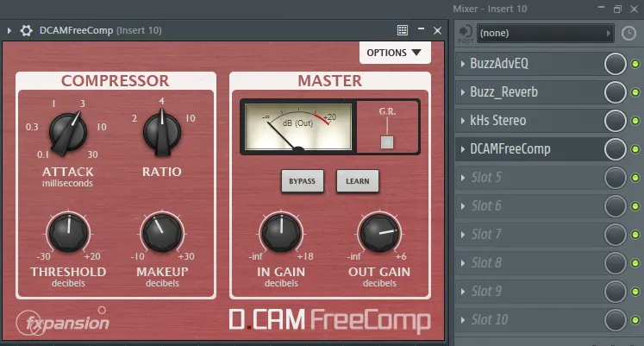
Task: Toggle Slot 8 enable LED
Action: tap(635, 263)
